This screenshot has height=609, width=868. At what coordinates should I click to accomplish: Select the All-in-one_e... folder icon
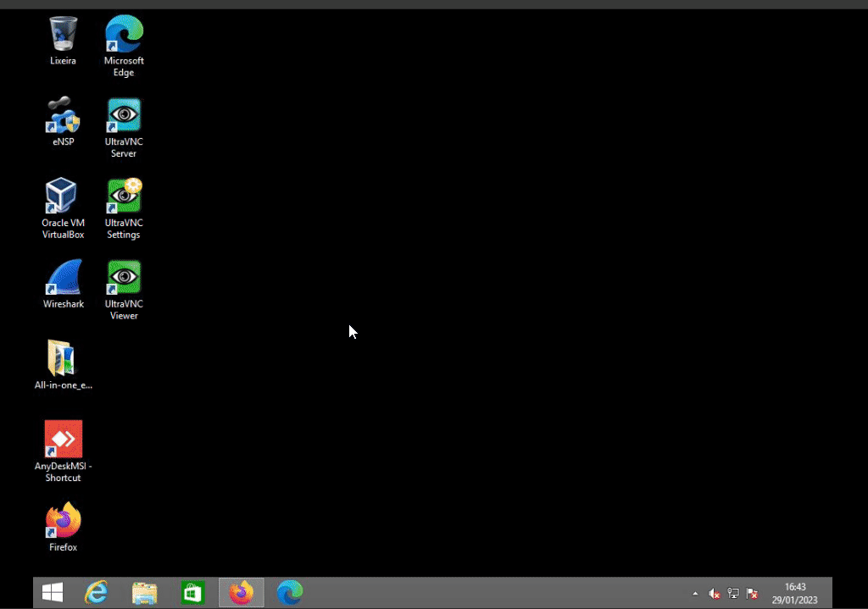[x=63, y=365]
